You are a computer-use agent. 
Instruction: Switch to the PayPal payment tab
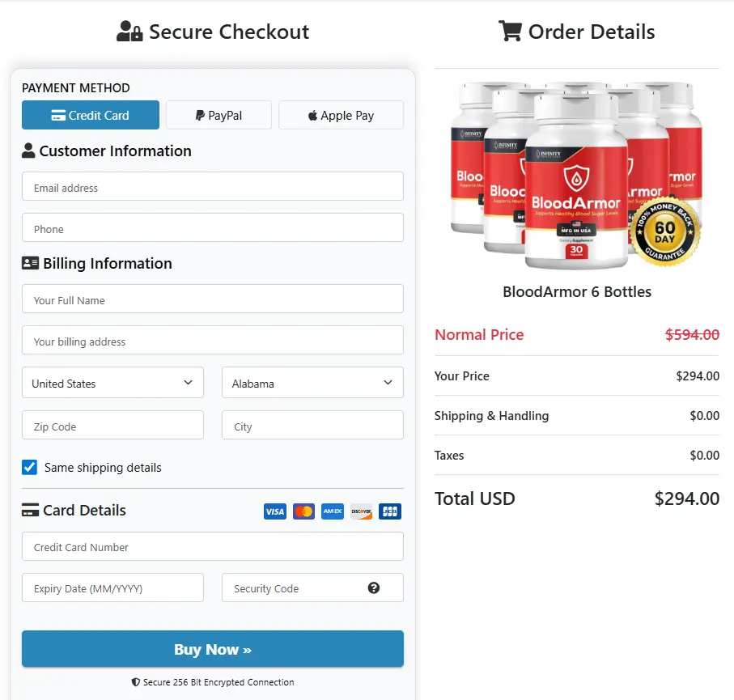(219, 115)
